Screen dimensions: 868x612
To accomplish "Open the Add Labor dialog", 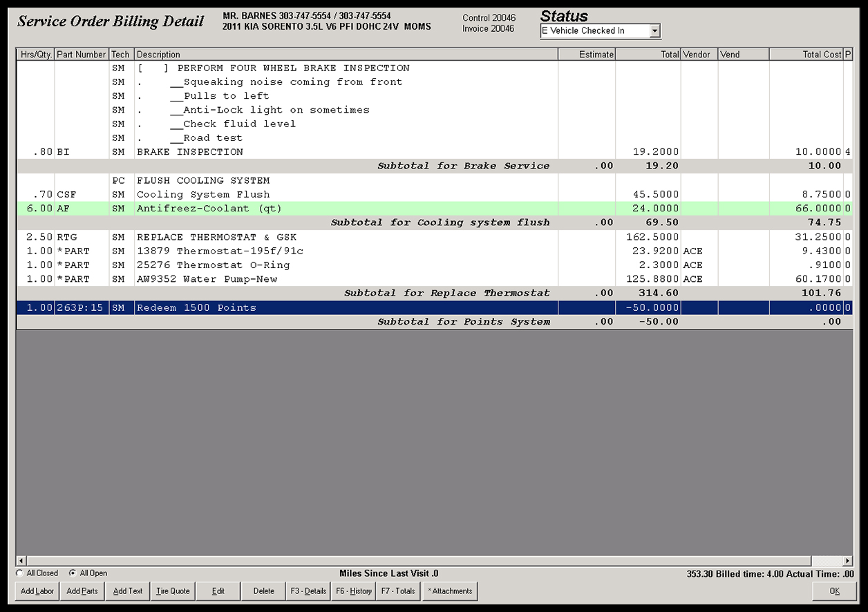I will coord(36,591).
